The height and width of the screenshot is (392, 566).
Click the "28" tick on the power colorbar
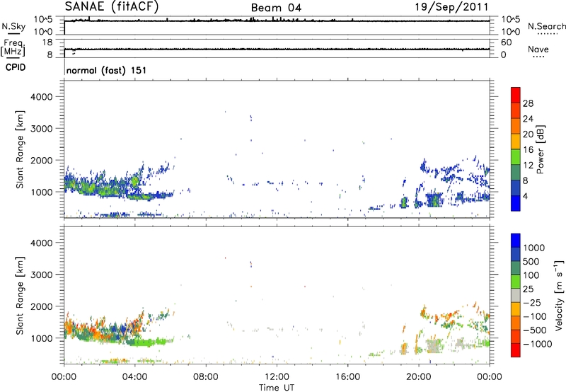pyautogui.click(x=528, y=103)
